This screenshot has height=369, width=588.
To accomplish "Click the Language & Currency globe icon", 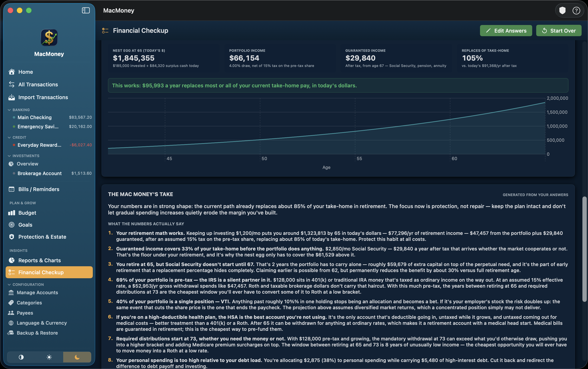I will pyautogui.click(x=11, y=323).
